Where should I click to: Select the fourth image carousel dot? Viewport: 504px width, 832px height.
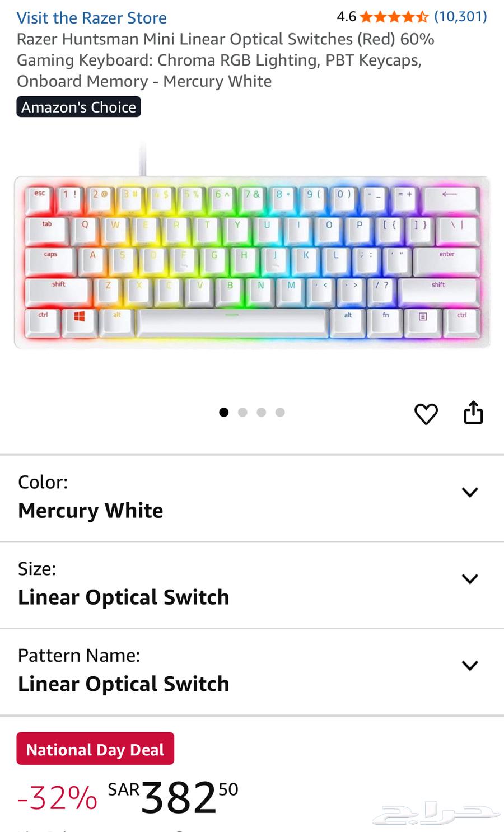point(280,412)
